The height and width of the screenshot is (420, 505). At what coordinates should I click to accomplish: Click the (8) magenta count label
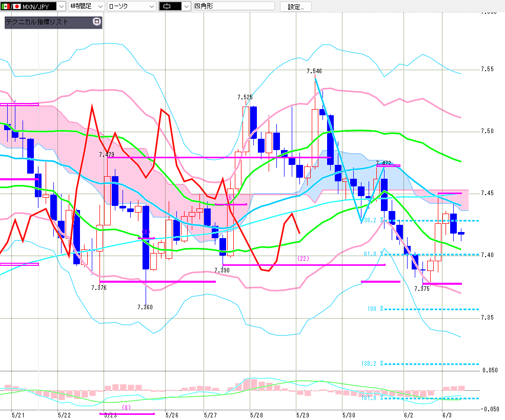point(126,407)
